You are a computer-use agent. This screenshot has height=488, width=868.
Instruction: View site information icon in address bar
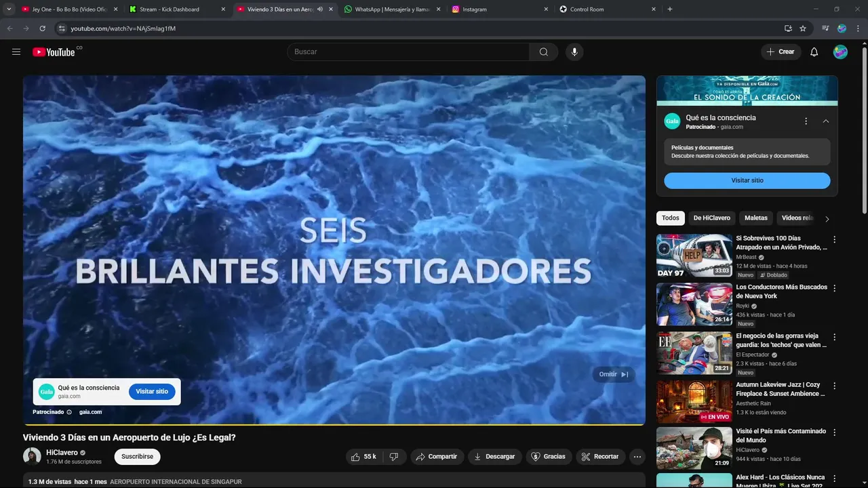pyautogui.click(x=61, y=28)
